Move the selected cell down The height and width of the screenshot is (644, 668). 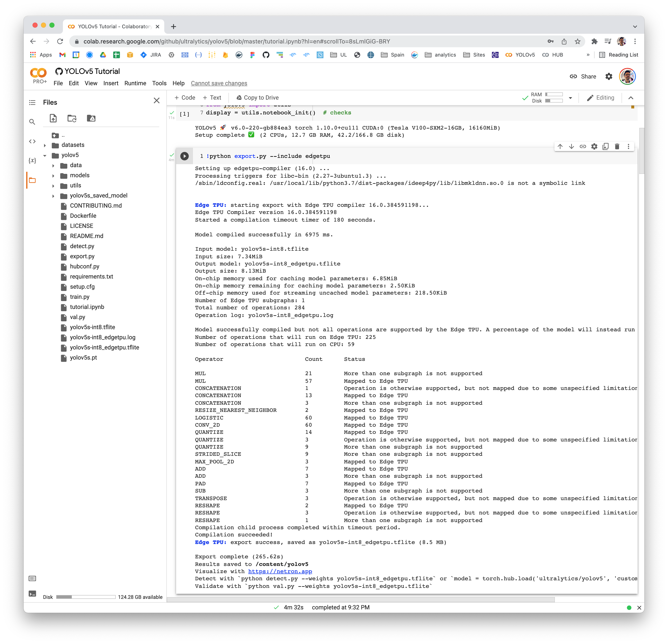coord(572,146)
